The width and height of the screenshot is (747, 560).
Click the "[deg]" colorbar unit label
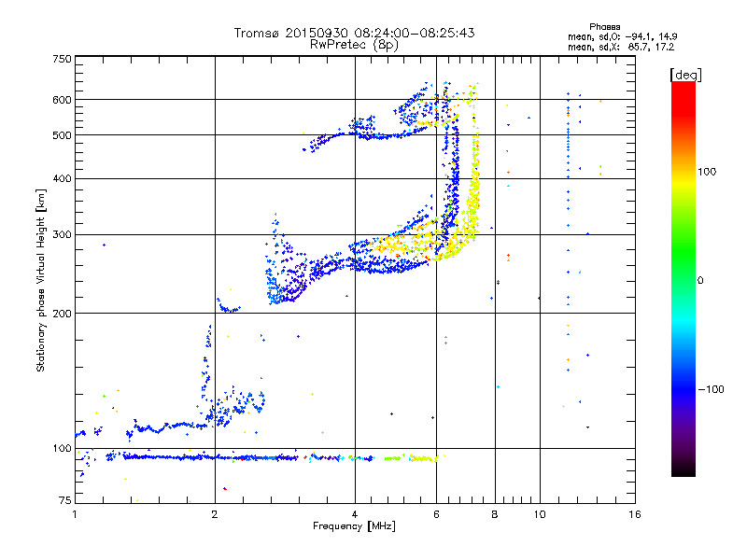click(685, 75)
